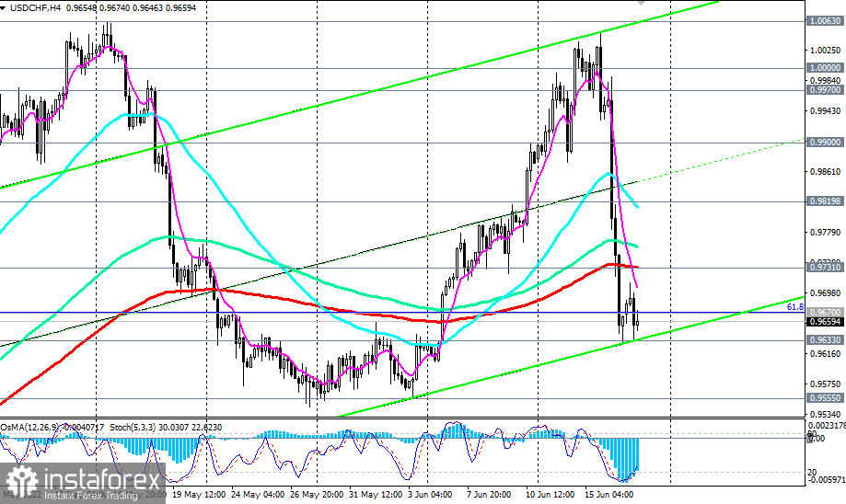This screenshot has width=846, height=504.
Task: Click the 26 May 20:00 time label
Action: pyautogui.click(x=317, y=494)
